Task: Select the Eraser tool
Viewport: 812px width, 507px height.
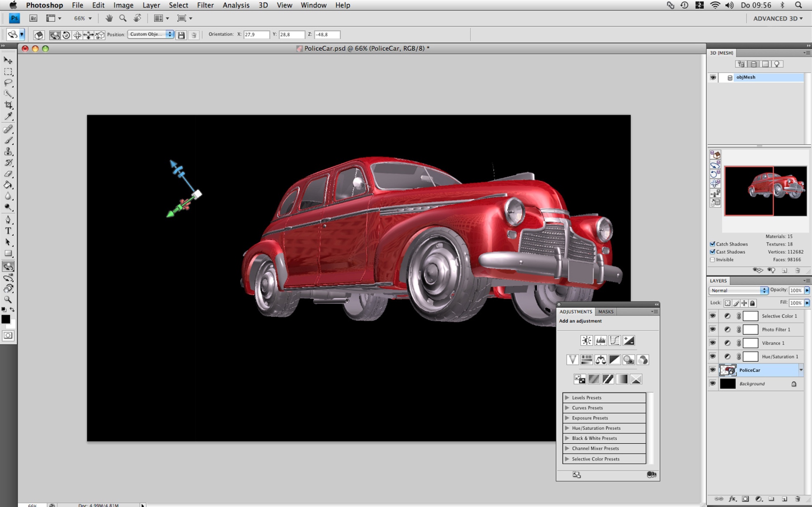Action: click(8, 174)
